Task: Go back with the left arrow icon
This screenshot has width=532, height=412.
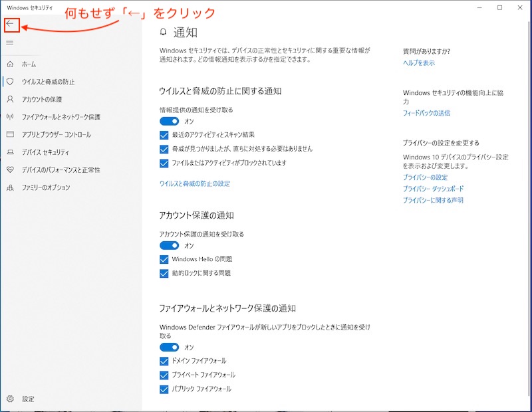Action: tap(10, 23)
